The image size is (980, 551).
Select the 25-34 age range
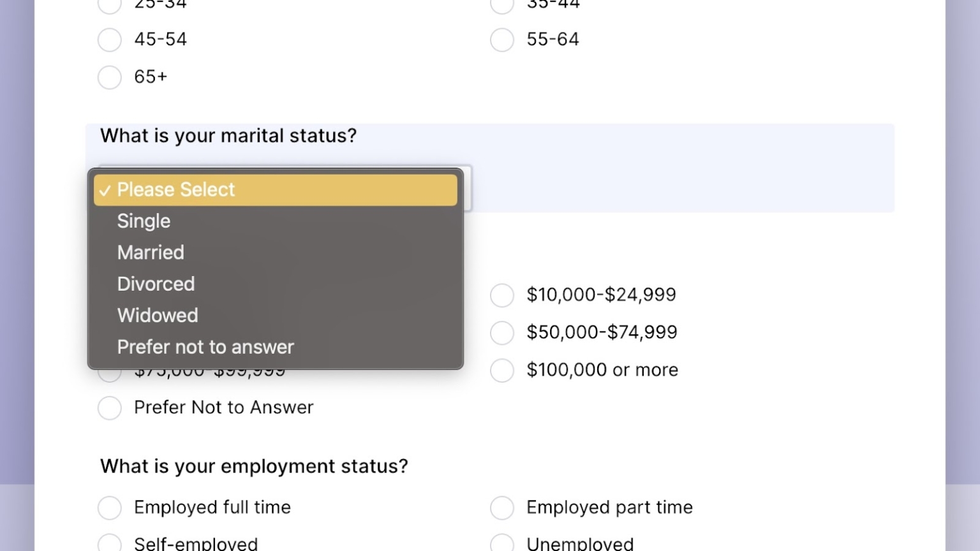[x=109, y=5]
